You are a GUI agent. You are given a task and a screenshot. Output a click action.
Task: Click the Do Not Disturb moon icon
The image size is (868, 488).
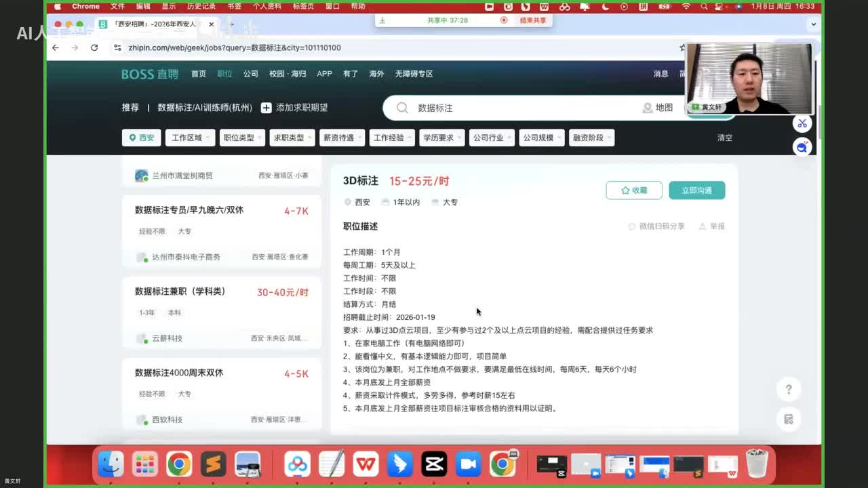point(605,6)
